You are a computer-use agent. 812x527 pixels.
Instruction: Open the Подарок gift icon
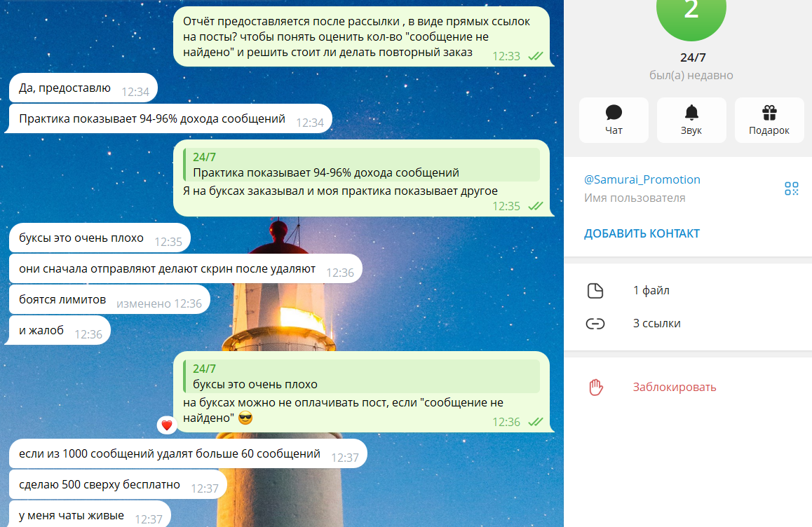(x=769, y=112)
